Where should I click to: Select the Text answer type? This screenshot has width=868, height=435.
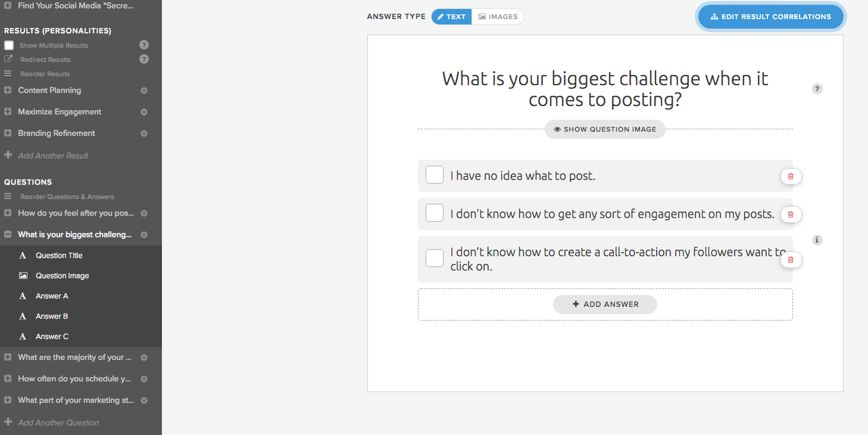(x=451, y=17)
